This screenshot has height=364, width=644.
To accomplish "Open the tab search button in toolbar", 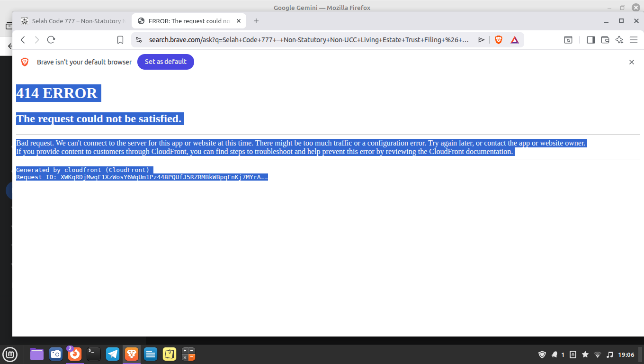I will pyautogui.click(x=568, y=40).
